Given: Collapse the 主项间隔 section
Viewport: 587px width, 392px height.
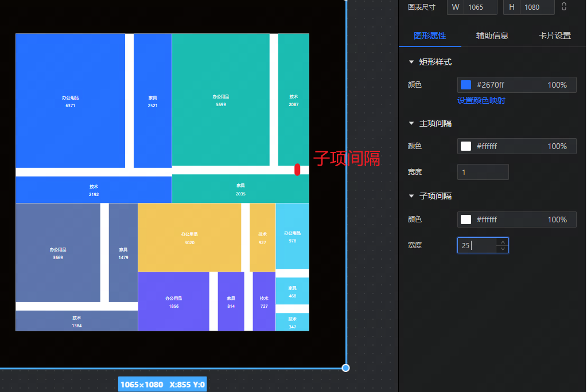Looking at the screenshot, I should click(x=411, y=123).
